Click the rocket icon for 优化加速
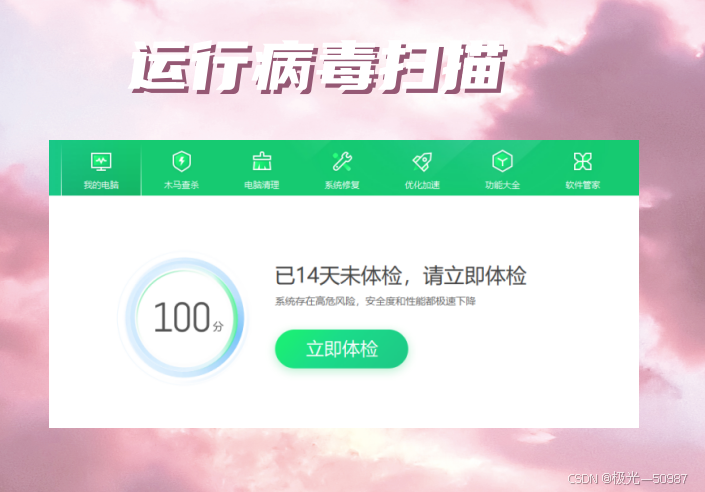Viewport: 705px width, 492px height. click(x=422, y=161)
